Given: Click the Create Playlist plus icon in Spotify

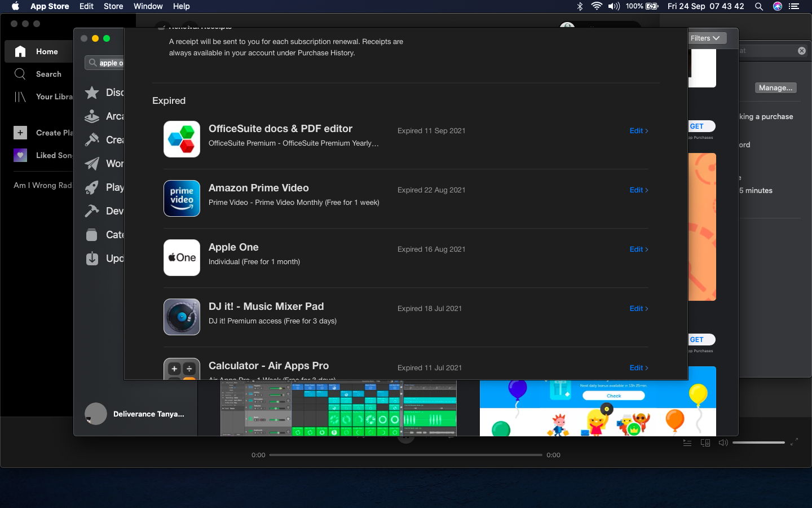Looking at the screenshot, I should click(20, 133).
